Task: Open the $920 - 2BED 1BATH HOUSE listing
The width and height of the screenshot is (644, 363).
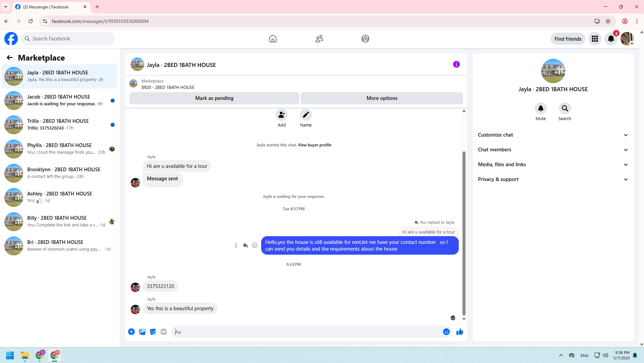Action: (168, 87)
